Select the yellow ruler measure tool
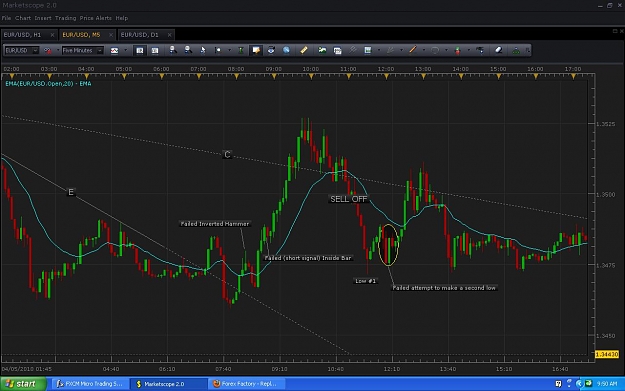 point(304,50)
